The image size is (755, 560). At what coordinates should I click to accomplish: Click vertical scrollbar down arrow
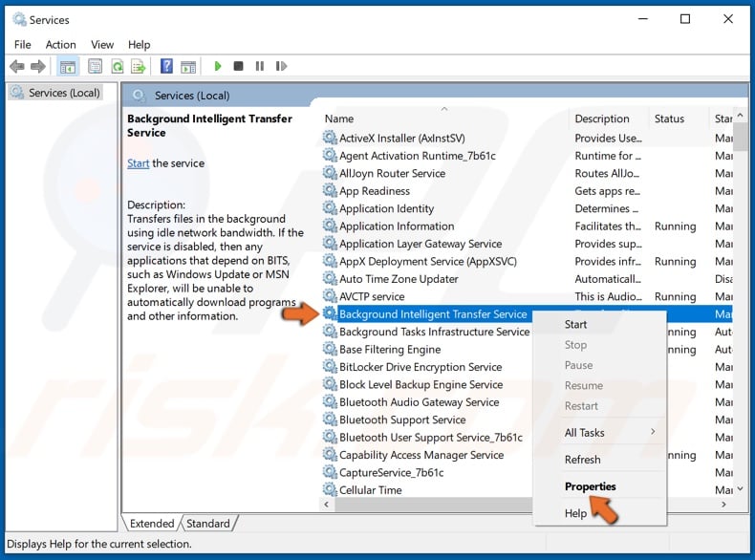click(741, 489)
